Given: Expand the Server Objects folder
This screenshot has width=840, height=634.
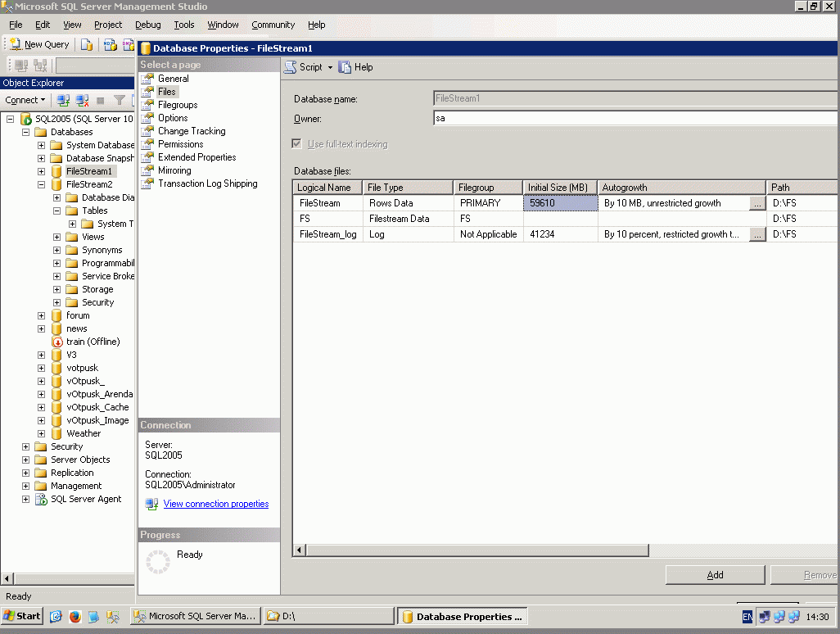Looking at the screenshot, I should pyautogui.click(x=25, y=460).
